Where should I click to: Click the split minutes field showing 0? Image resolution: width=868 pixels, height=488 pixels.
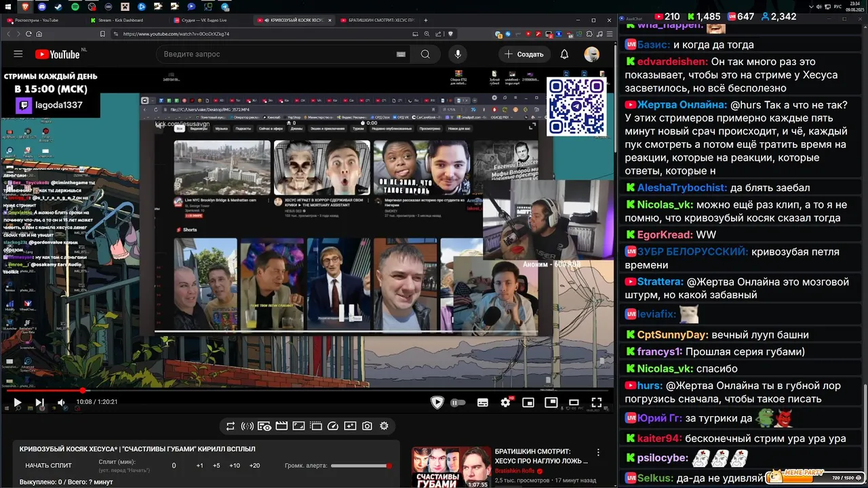[x=174, y=466]
